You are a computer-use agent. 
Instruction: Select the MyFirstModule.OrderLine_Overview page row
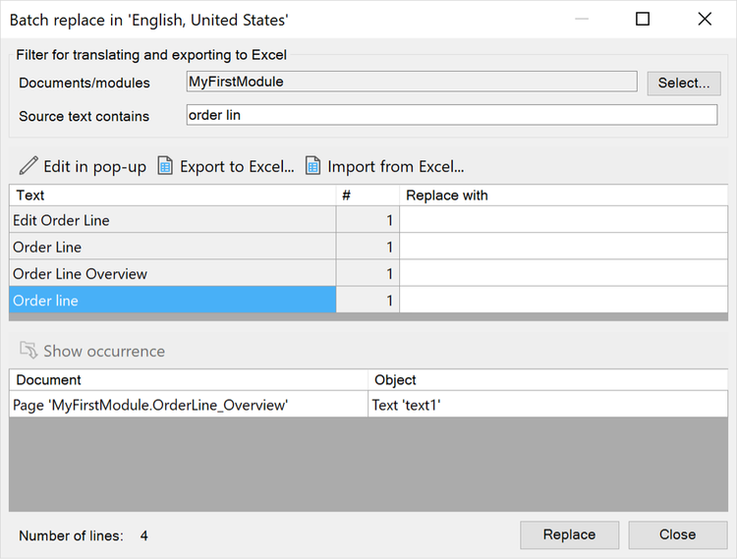coord(368,405)
